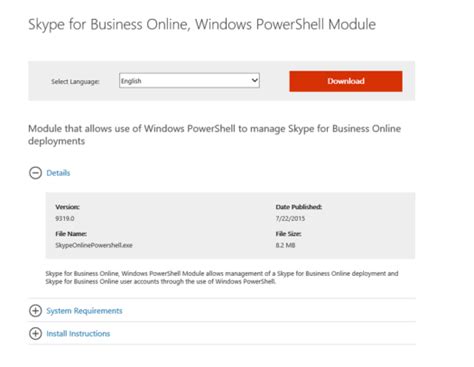Expand System Requirements plus icon
This screenshot has width=474, height=367.
[35, 311]
